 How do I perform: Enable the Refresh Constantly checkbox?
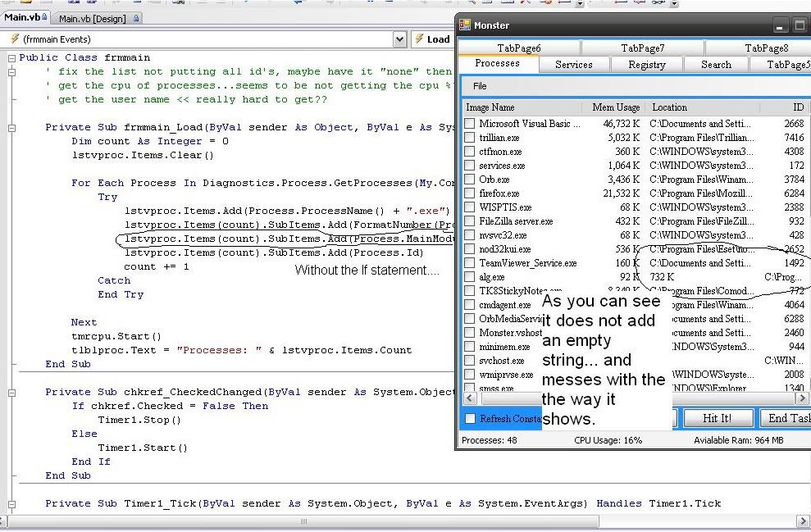tap(470, 418)
